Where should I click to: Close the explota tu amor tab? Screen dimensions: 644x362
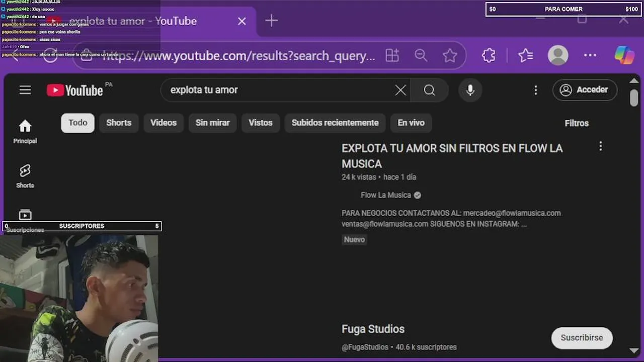click(x=242, y=21)
